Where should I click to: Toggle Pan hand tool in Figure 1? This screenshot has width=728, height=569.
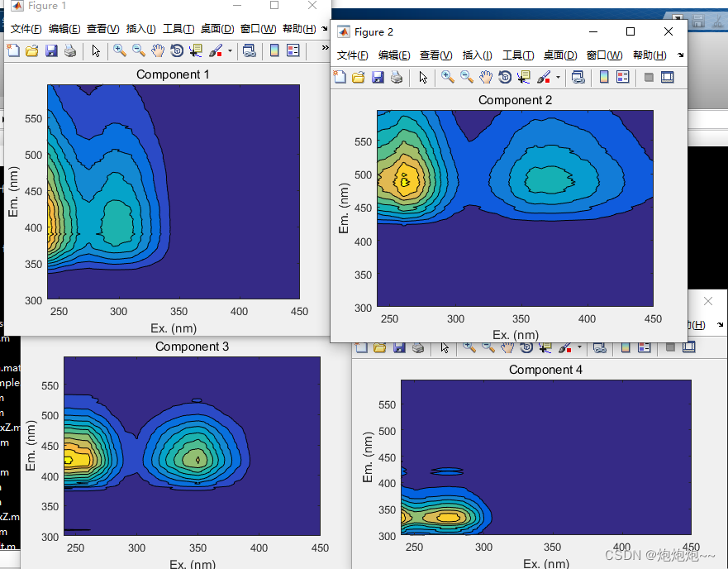(158, 50)
